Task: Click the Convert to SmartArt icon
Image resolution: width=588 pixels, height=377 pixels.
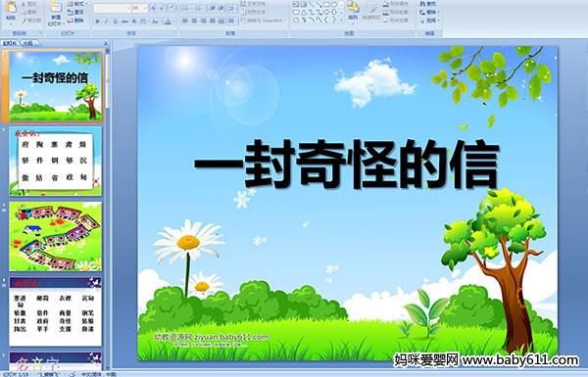Action: click(x=243, y=21)
